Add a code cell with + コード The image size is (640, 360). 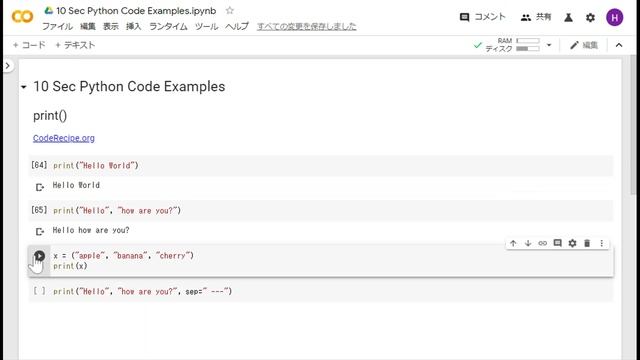pos(29,45)
